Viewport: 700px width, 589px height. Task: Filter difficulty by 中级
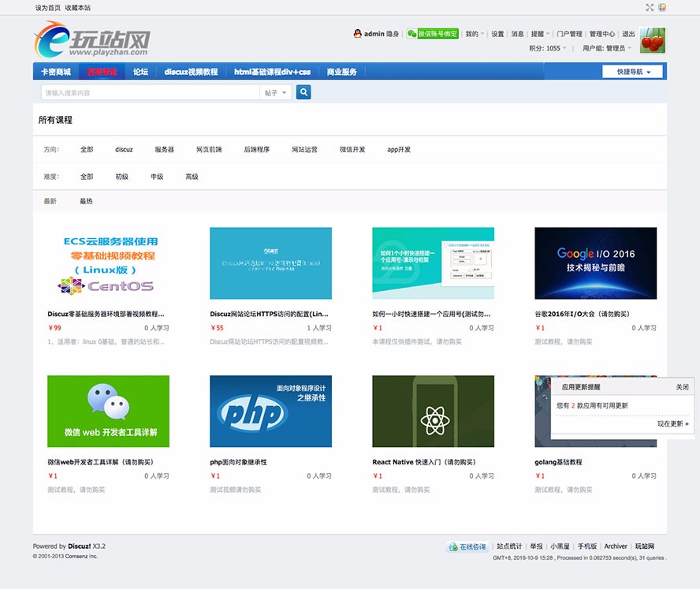click(x=157, y=177)
